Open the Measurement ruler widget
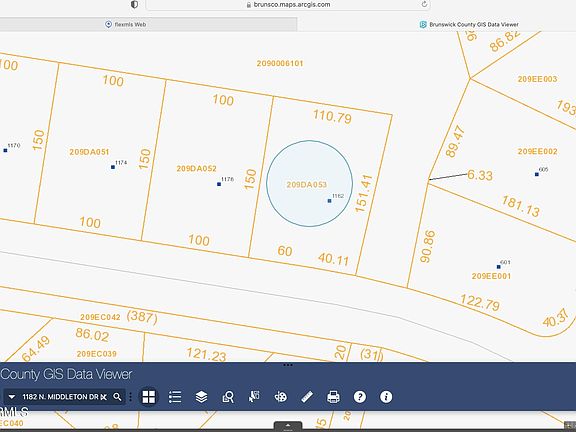This screenshot has height=432, width=576. point(307,397)
